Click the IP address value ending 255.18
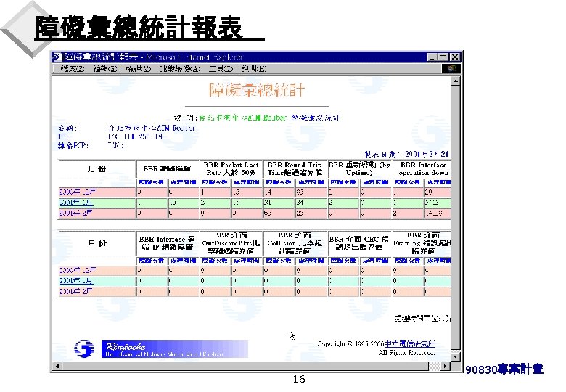Viewport: 566px width, 392px height. tap(135, 136)
